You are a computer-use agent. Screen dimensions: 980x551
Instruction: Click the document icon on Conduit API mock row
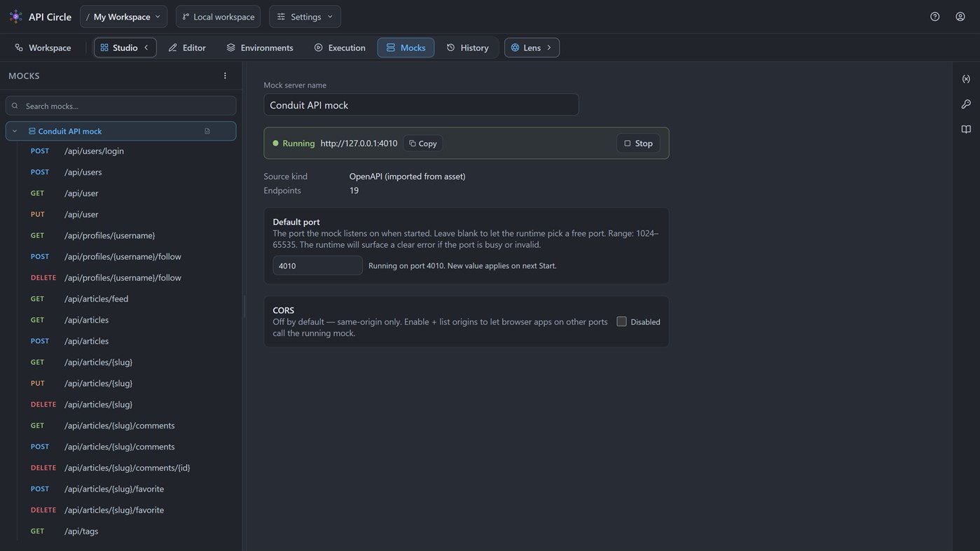[x=207, y=131]
